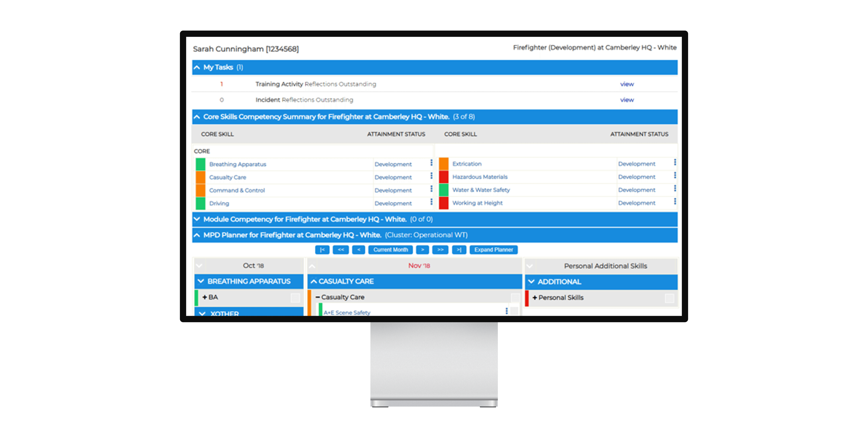Click the orange status swatch for Extrication
Image resolution: width=868 pixels, height=434 pixels.
pos(444,164)
